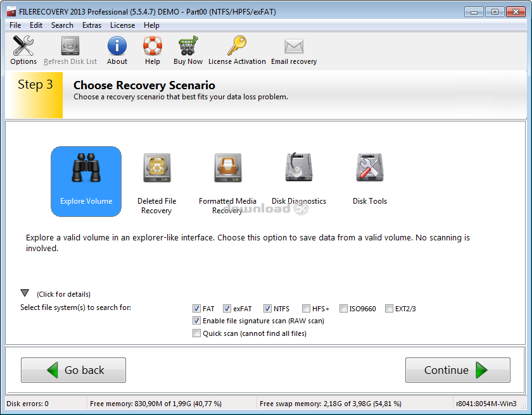Enable Quick scan checkbox
Image resolution: width=532 pixels, height=415 pixels.
pos(196,333)
